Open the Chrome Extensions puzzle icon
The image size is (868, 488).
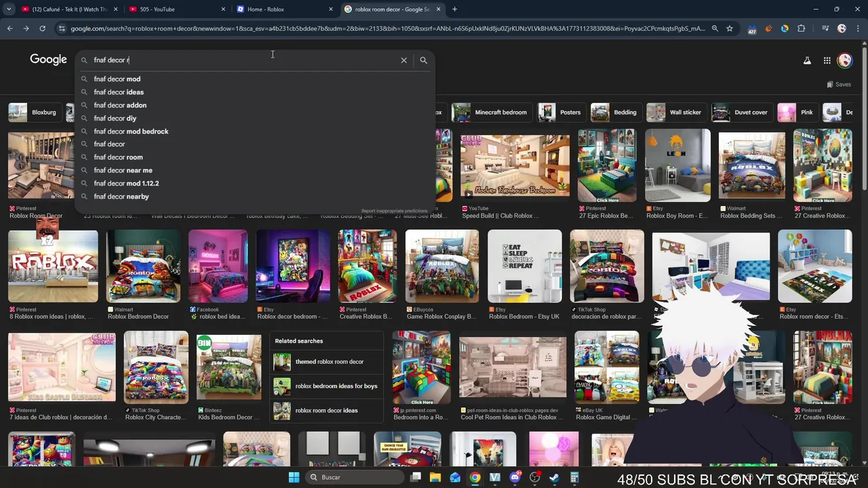802,28
